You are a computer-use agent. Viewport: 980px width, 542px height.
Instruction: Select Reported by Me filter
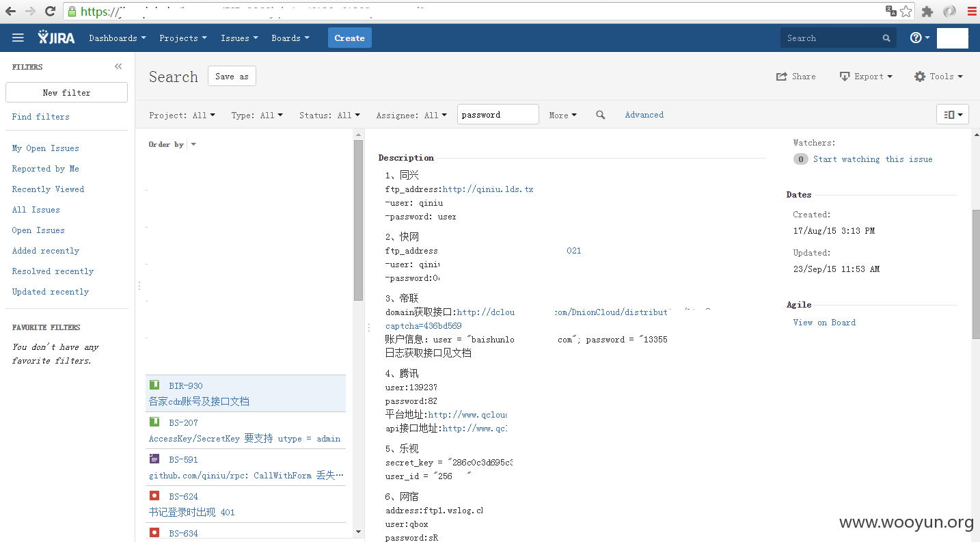pos(45,169)
